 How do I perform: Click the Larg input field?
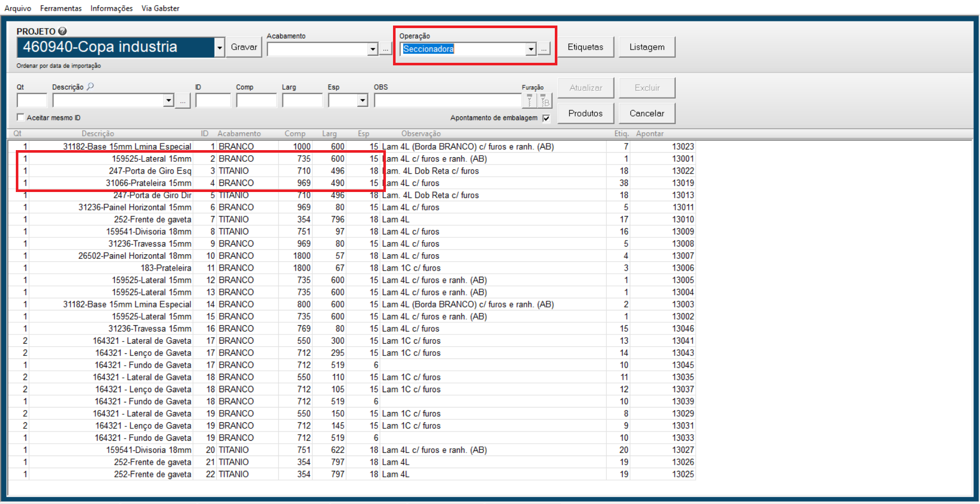tap(302, 100)
